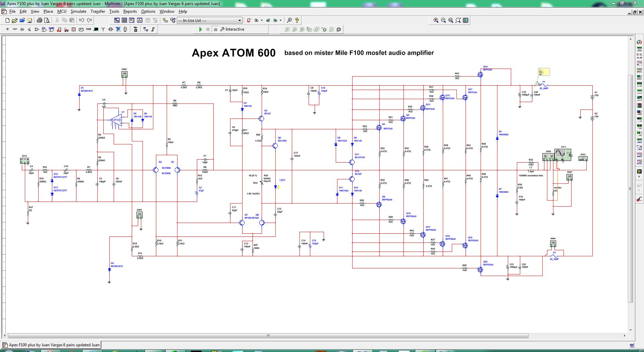Open the MCU menu
This screenshot has height=352, width=644.
point(62,11)
